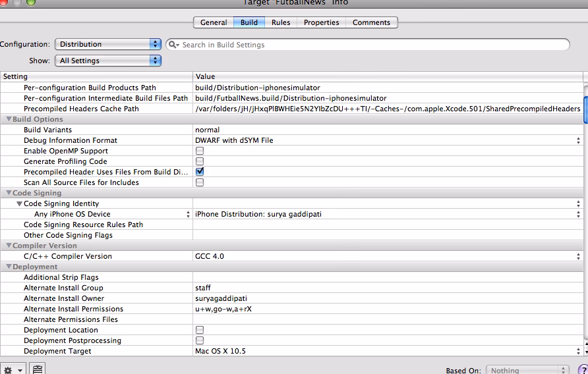The image size is (588, 374).
Task: Select Debug Information Format setting name
Action: (71, 140)
